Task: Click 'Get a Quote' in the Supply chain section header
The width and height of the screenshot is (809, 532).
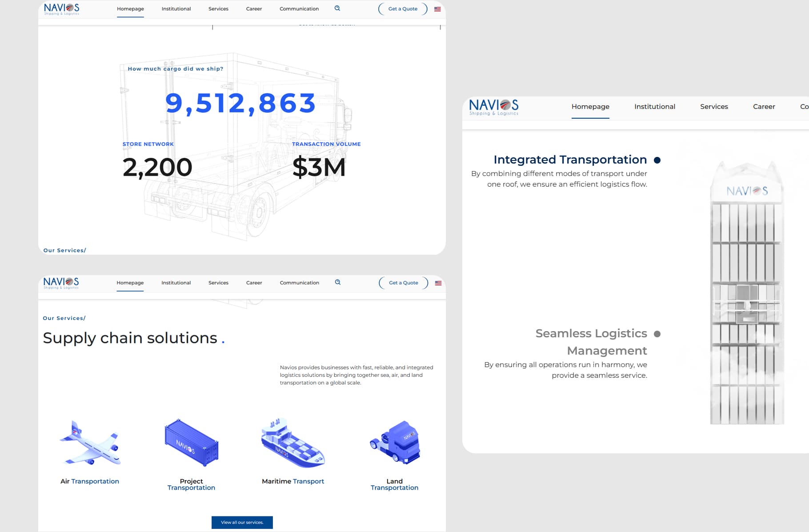Action: click(403, 283)
